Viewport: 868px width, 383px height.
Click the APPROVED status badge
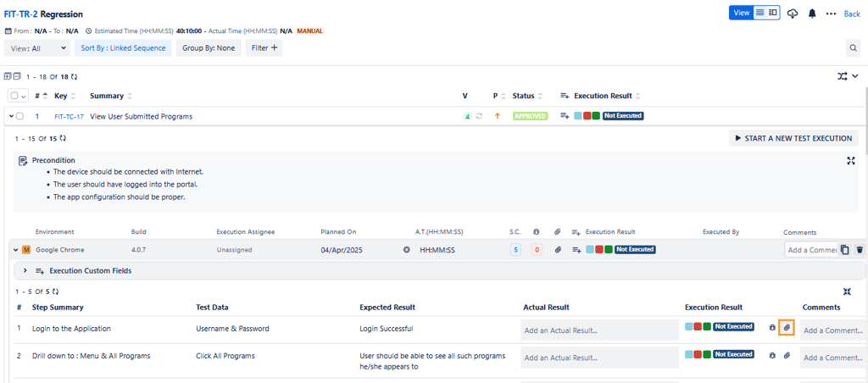530,116
